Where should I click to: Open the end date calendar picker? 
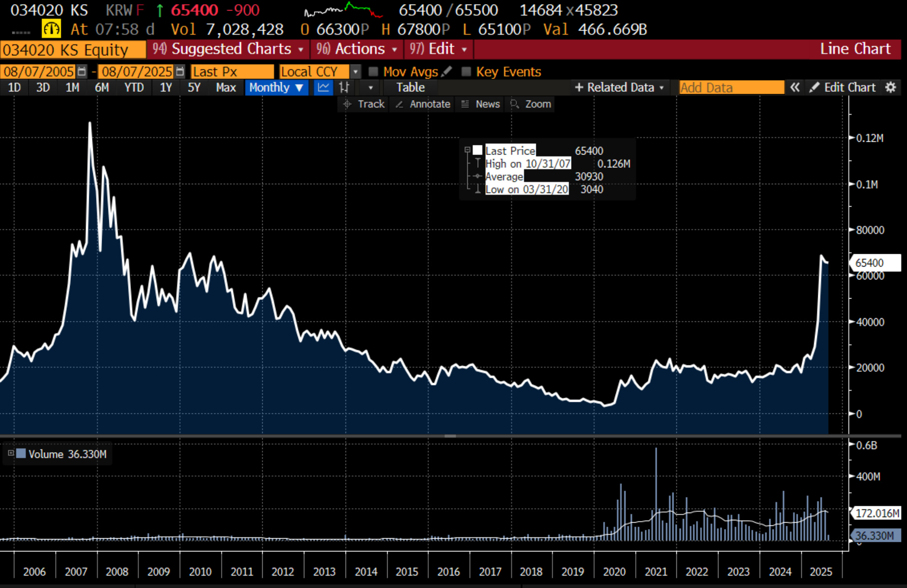coord(180,71)
